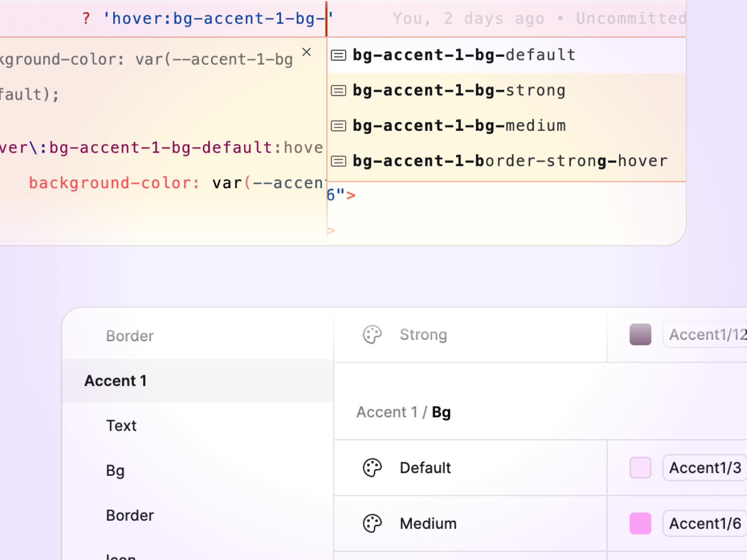Select Border under Accent 1
The width and height of the screenshot is (747, 560).
tap(130, 515)
